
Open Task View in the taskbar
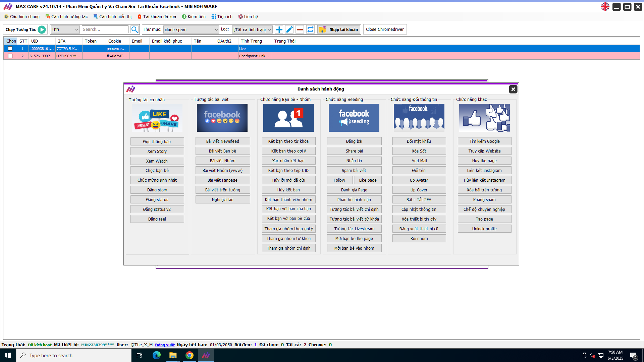point(140,355)
